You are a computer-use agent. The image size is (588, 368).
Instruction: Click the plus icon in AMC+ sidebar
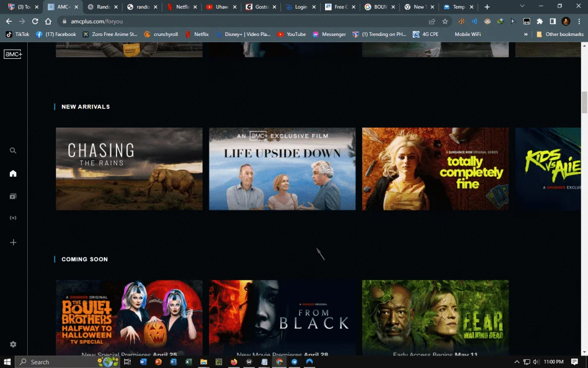13,242
